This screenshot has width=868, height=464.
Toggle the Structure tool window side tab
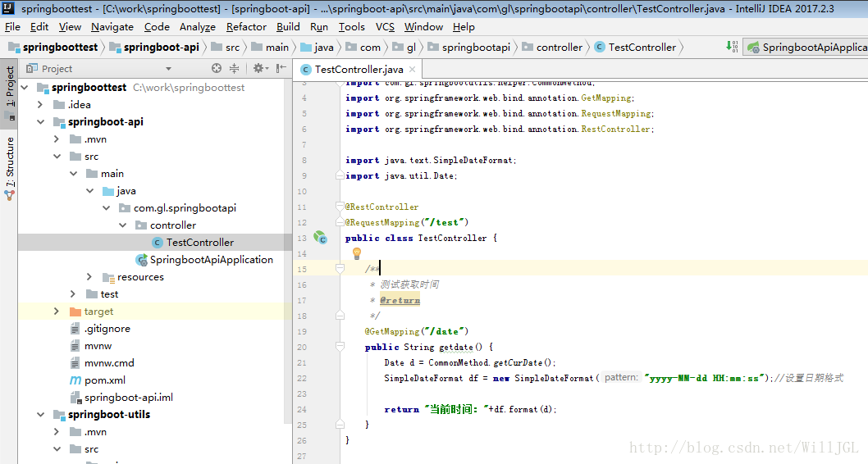[10, 162]
